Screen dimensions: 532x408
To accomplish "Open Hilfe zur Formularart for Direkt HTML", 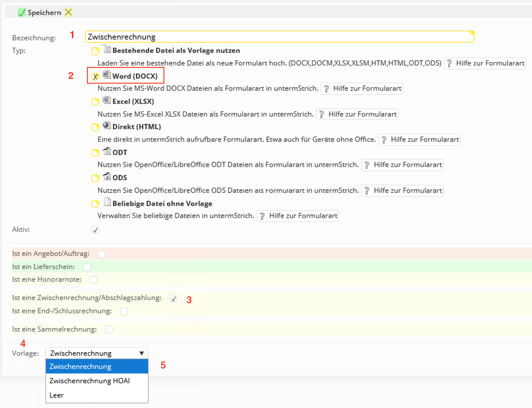I will [419, 139].
